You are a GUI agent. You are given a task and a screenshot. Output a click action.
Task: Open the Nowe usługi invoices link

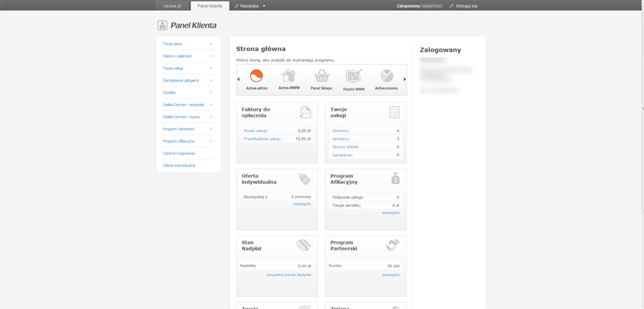[x=256, y=131]
